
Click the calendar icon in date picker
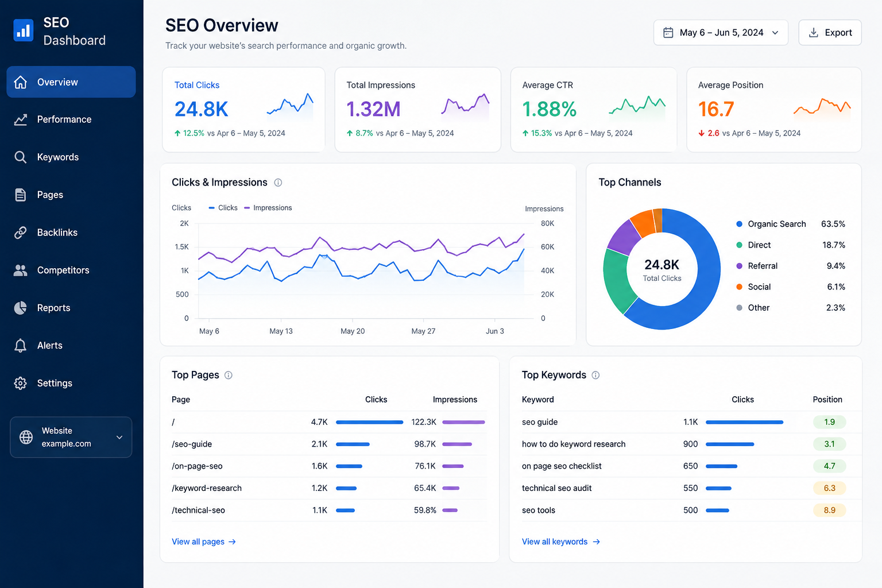(x=668, y=33)
